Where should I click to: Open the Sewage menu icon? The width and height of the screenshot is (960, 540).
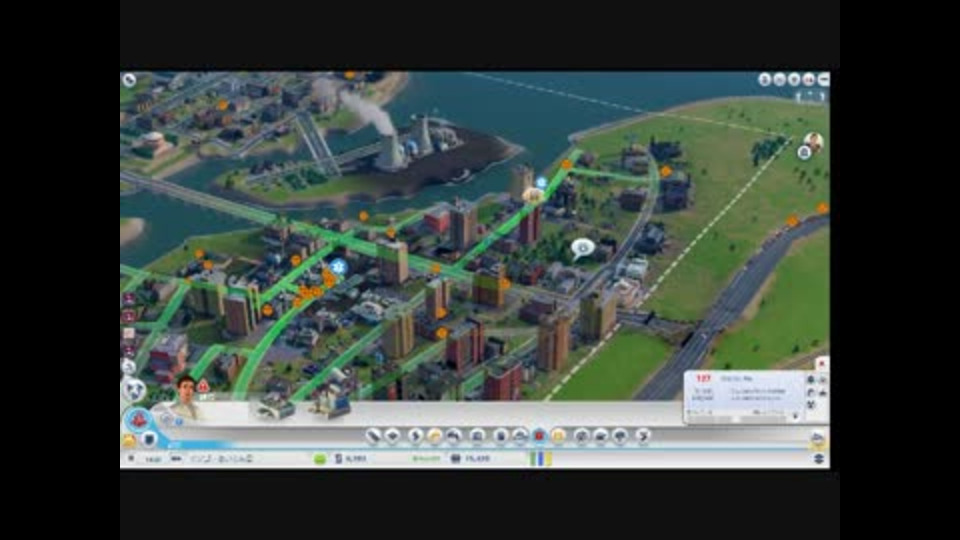(454, 436)
